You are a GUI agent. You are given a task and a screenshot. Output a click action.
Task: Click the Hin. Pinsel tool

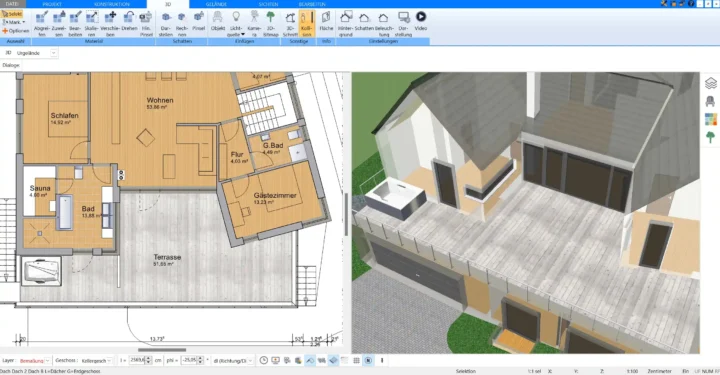[x=146, y=24]
